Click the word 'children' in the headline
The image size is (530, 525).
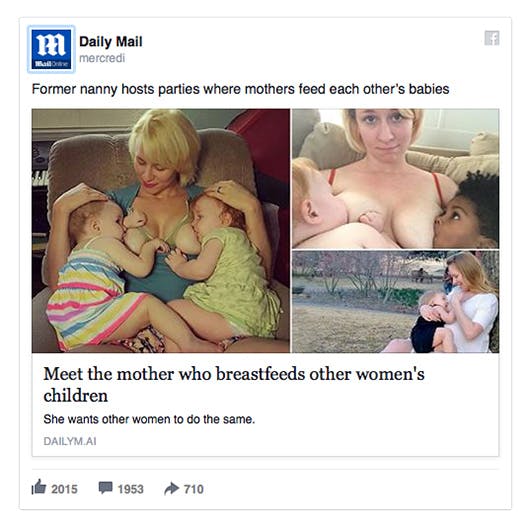(x=76, y=396)
